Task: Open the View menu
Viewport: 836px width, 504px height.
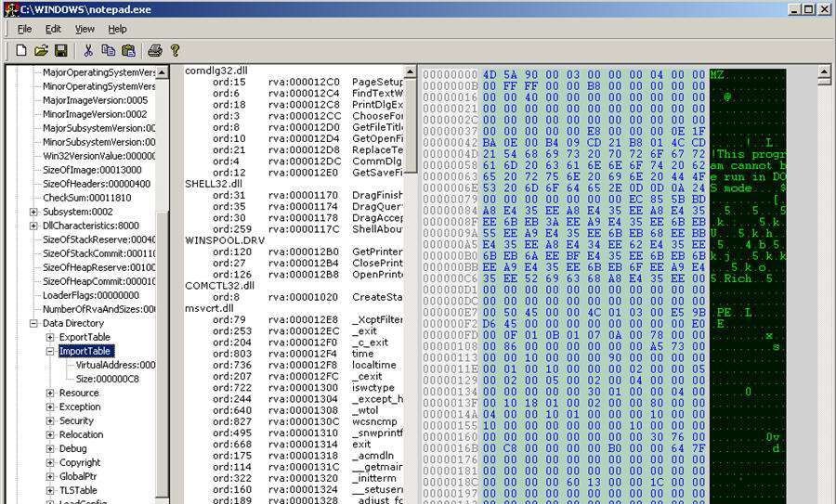Action: click(85, 29)
